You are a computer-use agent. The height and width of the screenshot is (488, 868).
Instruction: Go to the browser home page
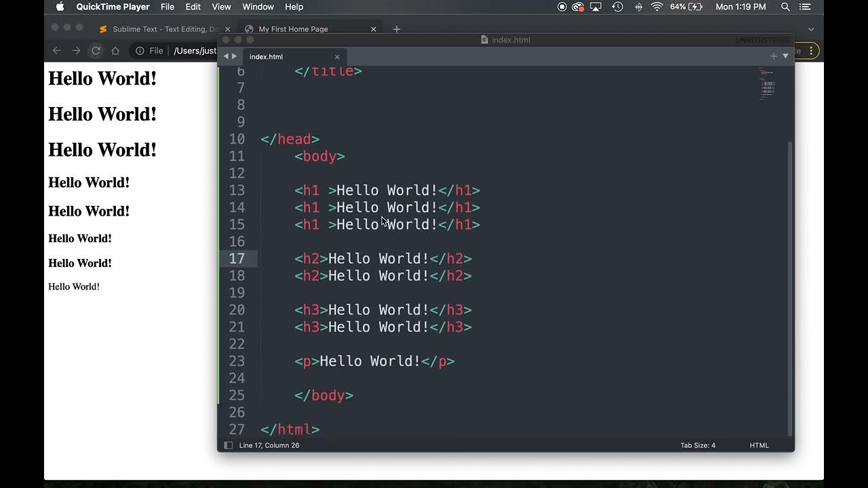(115, 51)
